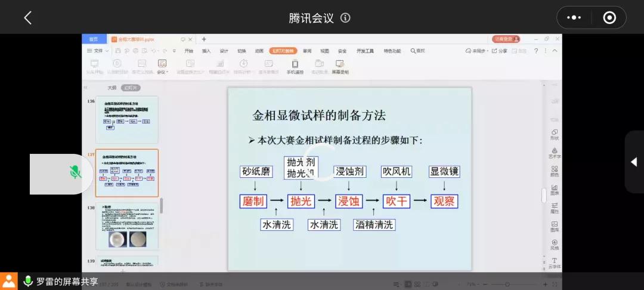Open the 属性 properties sidebar icon
644x290 pixels.
pyautogui.click(x=554, y=208)
